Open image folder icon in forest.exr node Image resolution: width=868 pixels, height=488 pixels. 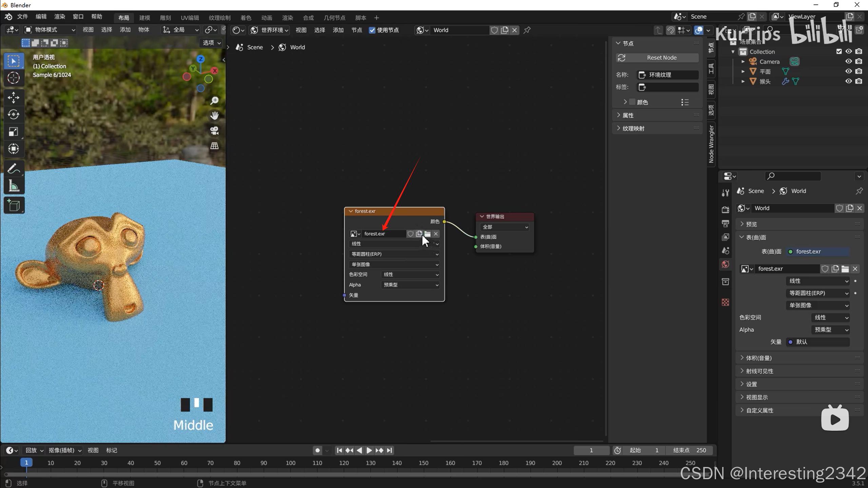pyautogui.click(x=427, y=234)
